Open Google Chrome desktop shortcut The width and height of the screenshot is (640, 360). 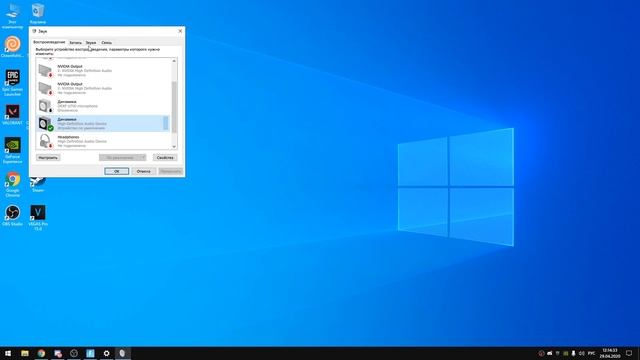click(12, 184)
